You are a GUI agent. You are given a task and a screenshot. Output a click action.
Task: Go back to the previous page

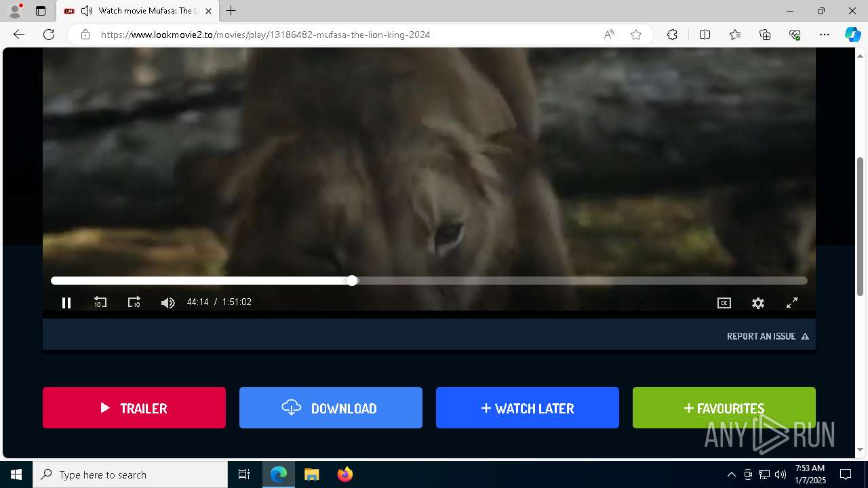[19, 35]
